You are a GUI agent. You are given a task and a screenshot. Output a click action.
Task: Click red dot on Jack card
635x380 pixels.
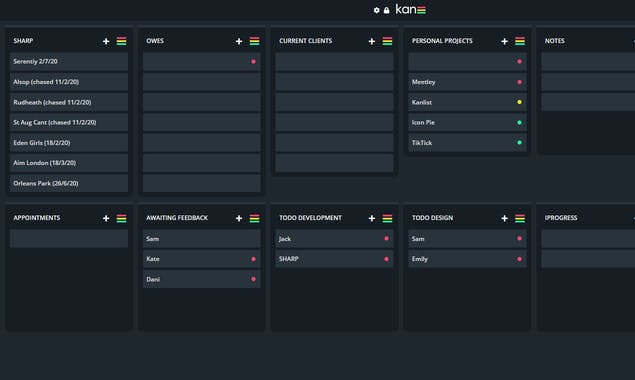click(x=386, y=239)
